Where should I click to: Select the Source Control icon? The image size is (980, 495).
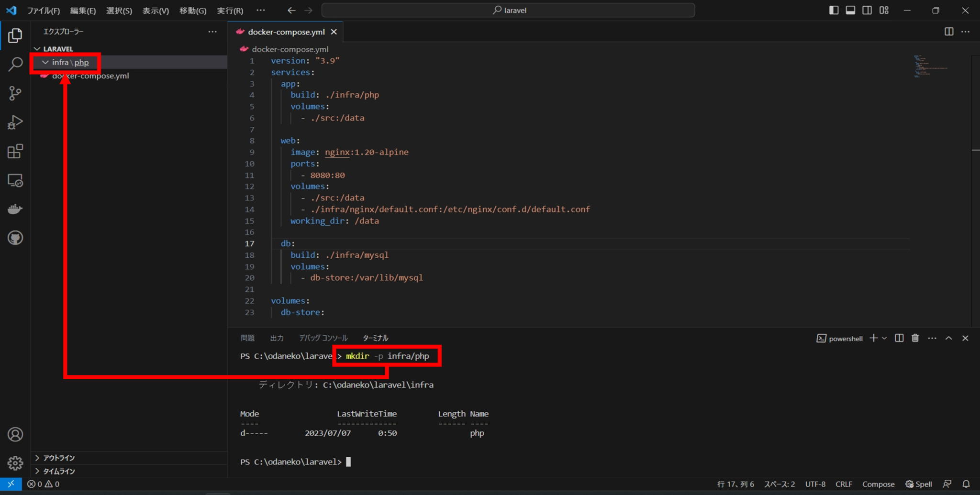(x=16, y=93)
